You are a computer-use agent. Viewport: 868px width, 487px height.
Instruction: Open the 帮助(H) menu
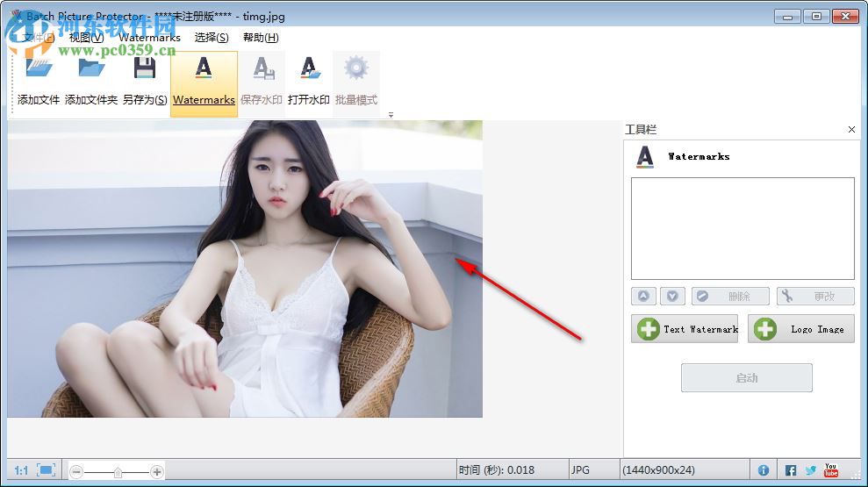tap(261, 38)
